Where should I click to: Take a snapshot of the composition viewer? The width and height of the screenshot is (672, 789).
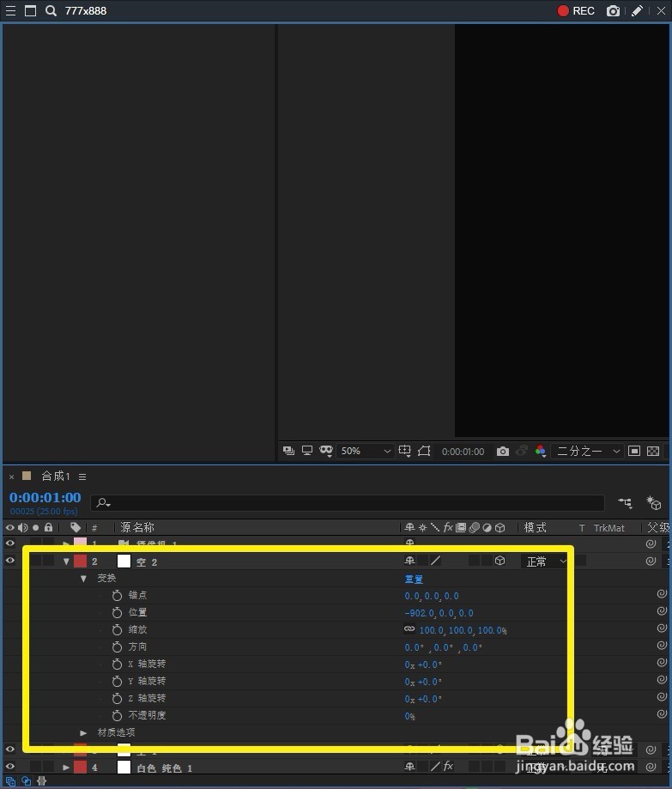pyautogui.click(x=502, y=452)
